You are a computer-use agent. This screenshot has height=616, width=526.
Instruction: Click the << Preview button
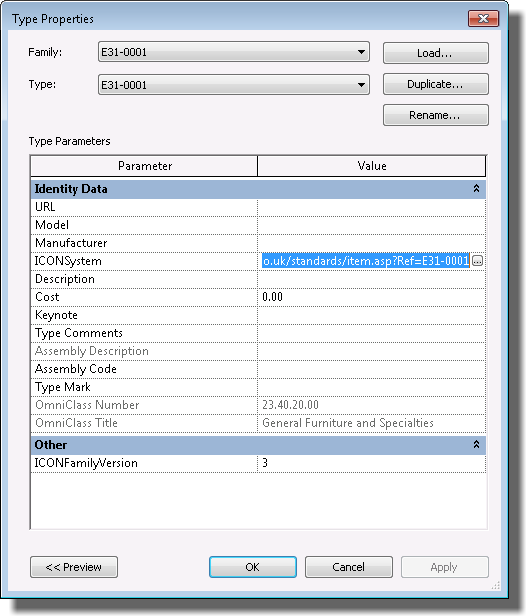pyautogui.click(x=74, y=567)
